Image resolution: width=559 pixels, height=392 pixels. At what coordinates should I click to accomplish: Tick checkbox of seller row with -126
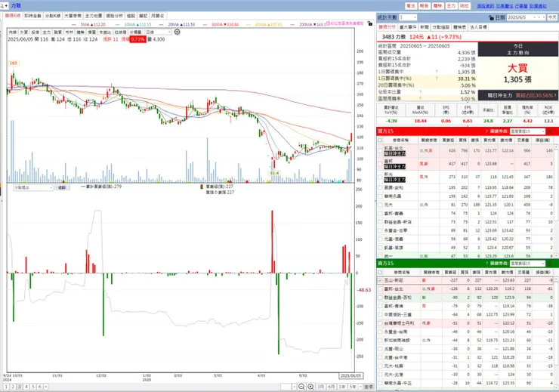(x=380, y=289)
